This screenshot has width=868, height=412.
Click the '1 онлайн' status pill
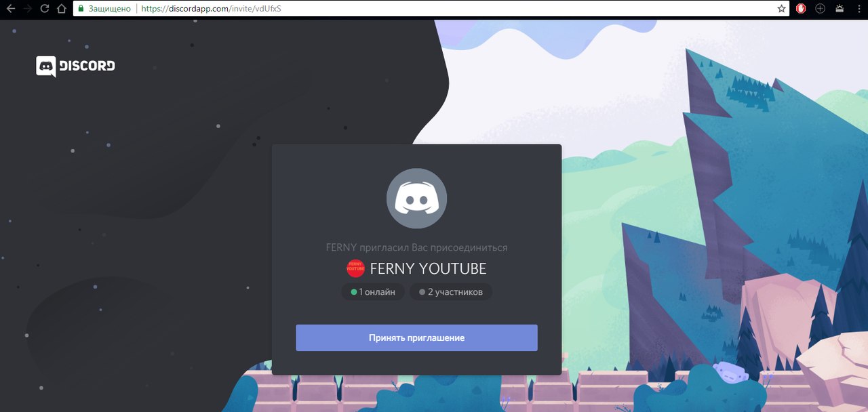click(373, 292)
